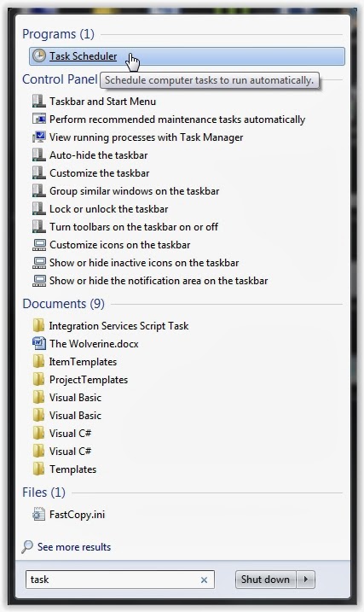Click the Integration Services Script Task folder icon
364x612 pixels.
(38, 325)
